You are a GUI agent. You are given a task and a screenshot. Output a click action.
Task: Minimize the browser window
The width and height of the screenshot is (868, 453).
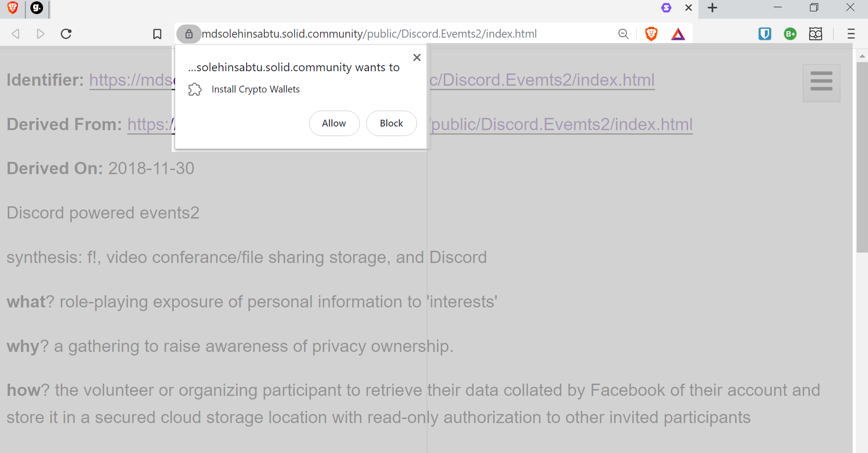click(x=778, y=8)
